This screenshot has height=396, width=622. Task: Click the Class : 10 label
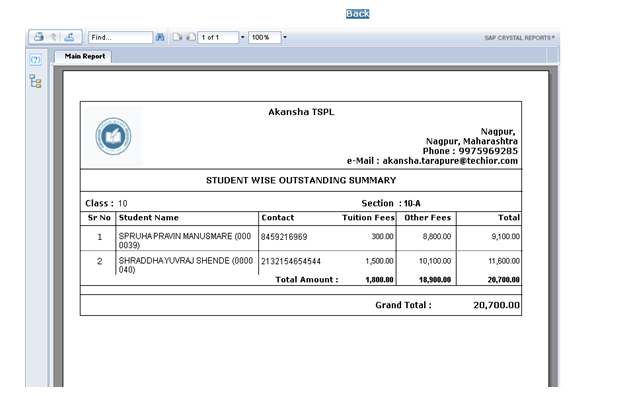106,204
